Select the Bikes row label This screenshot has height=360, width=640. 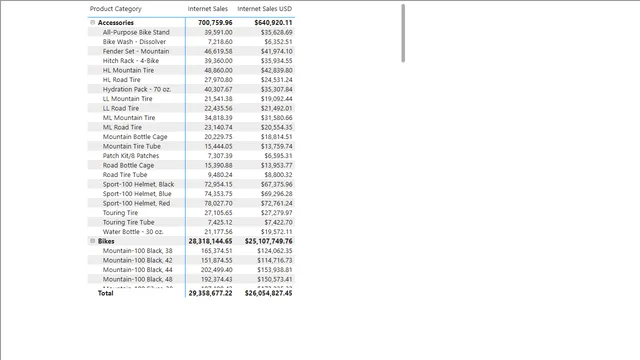106,241
